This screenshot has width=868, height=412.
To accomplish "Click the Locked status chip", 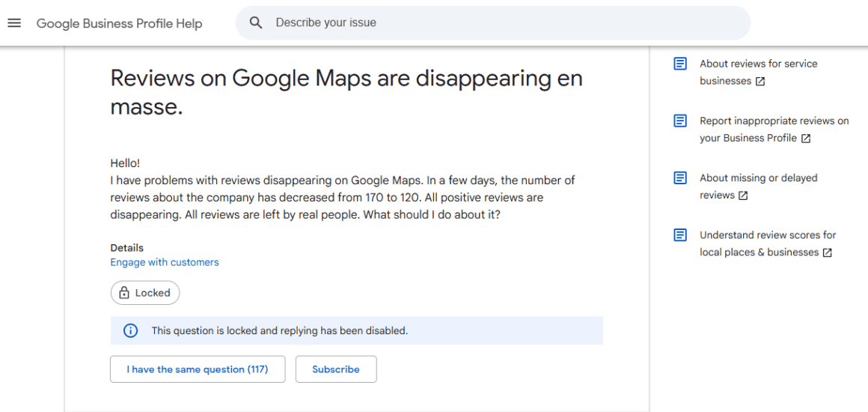I will click(145, 293).
